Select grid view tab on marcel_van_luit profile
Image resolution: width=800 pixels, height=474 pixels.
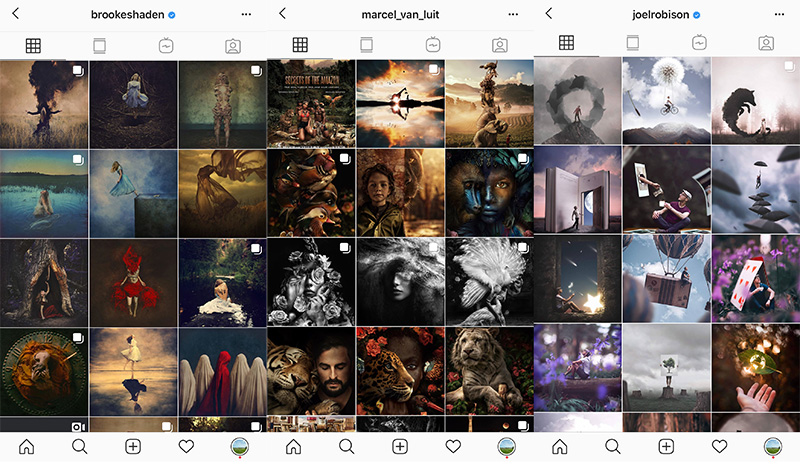pyautogui.click(x=300, y=45)
